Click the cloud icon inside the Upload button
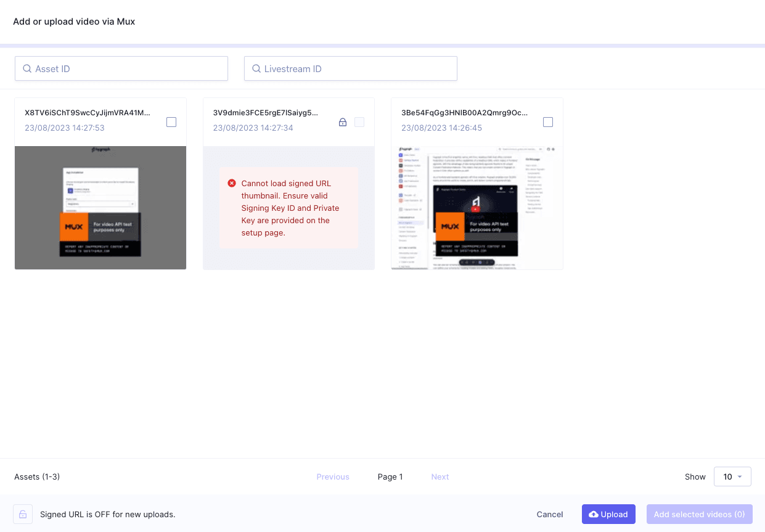 (594, 514)
